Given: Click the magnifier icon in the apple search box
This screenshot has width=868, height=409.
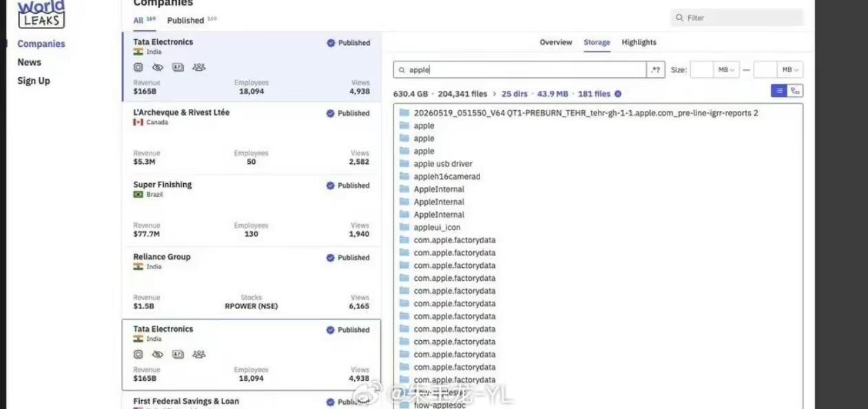Looking at the screenshot, I should tap(402, 70).
